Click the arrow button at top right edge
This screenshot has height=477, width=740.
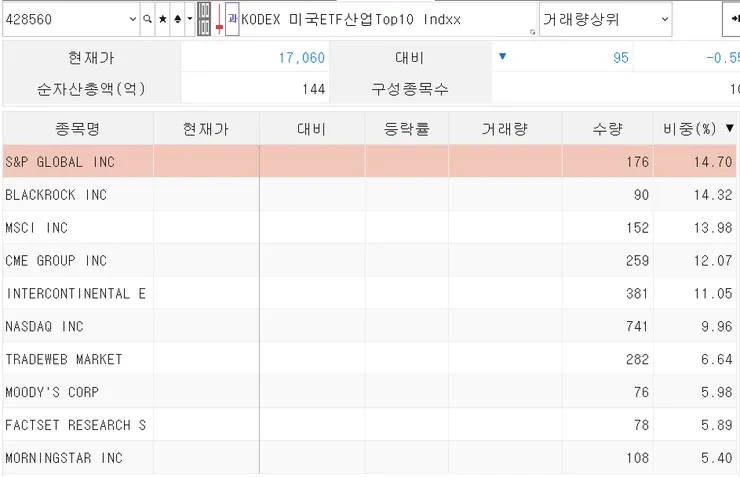[733, 19]
